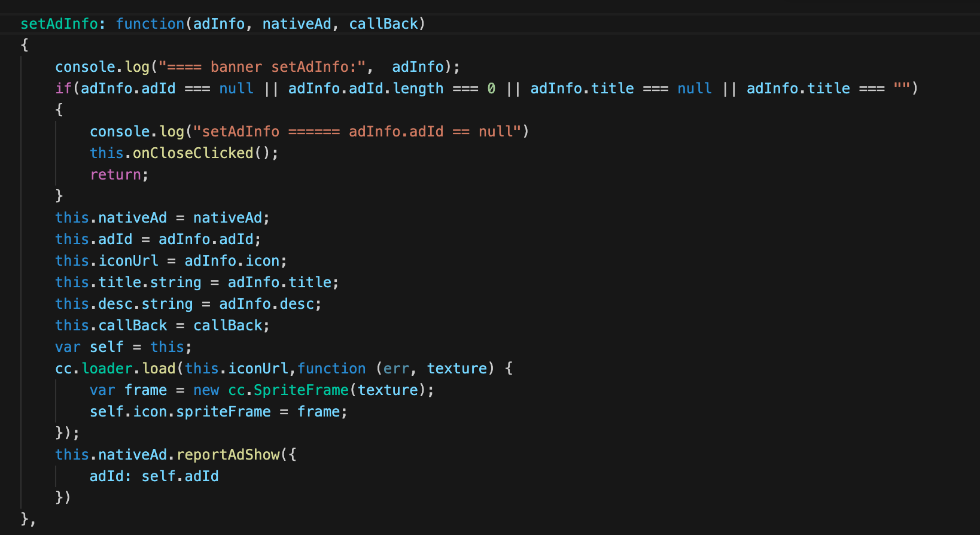
Task: Click the reportAdShow method name
Action: tap(228, 455)
